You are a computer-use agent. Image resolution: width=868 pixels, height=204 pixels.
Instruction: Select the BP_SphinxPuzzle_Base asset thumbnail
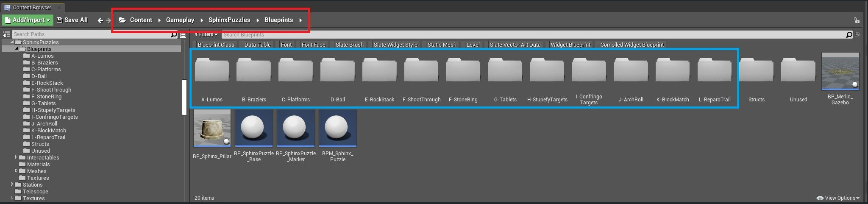pyautogui.click(x=254, y=128)
